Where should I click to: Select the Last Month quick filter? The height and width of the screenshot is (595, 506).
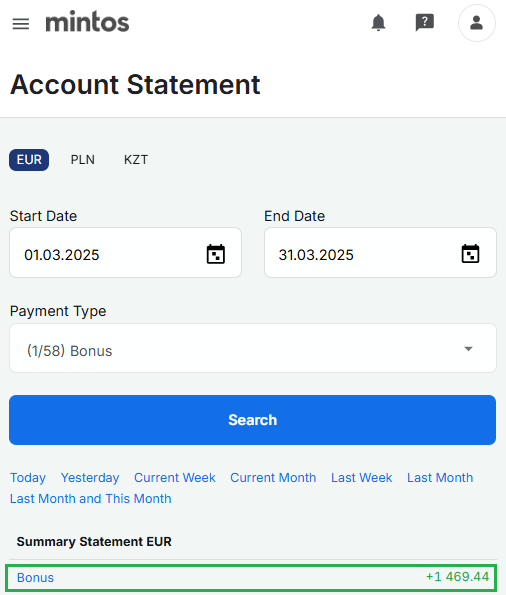[440, 477]
